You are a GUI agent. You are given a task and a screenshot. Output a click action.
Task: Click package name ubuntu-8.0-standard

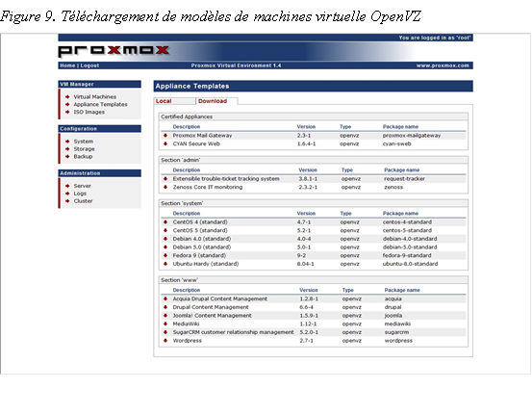(410, 264)
